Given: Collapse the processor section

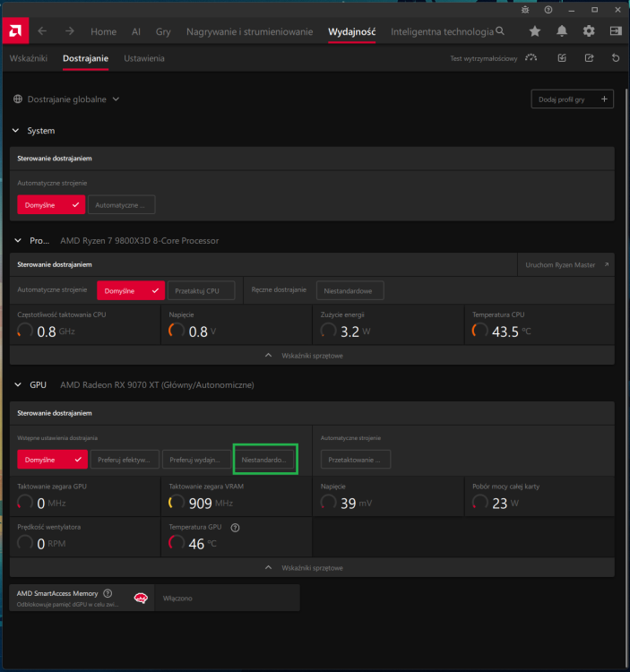Looking at the screenshot, I should pyautogui.click(x=18, y=240).
